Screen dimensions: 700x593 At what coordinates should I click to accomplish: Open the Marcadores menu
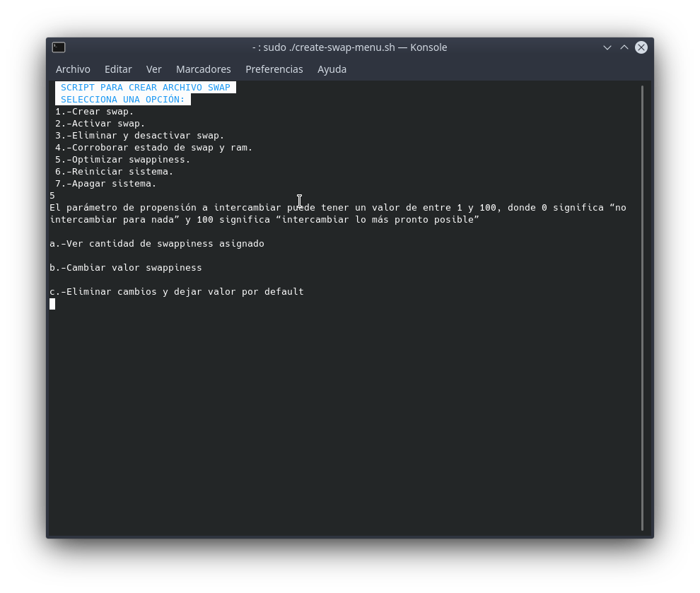pos(203,69)
